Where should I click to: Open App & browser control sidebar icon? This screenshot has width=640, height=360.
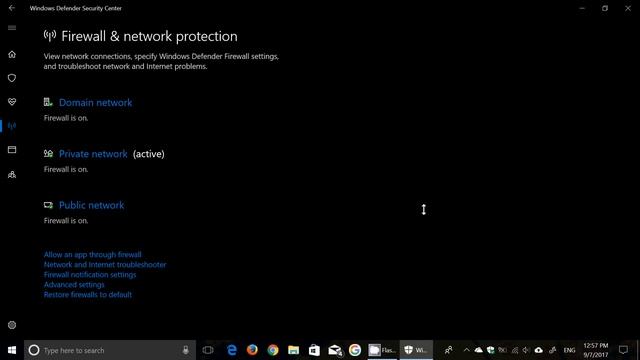tap(12, 150)
